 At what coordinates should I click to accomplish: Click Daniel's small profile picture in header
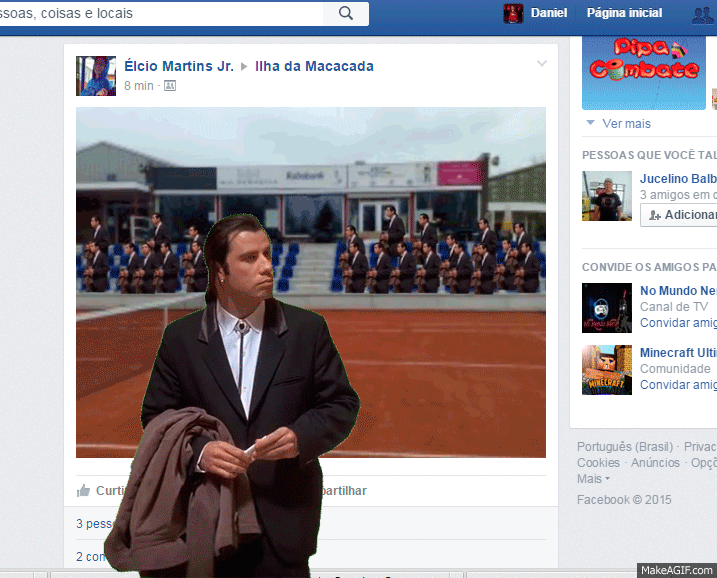pyautogui.click(x=513, y=13)
